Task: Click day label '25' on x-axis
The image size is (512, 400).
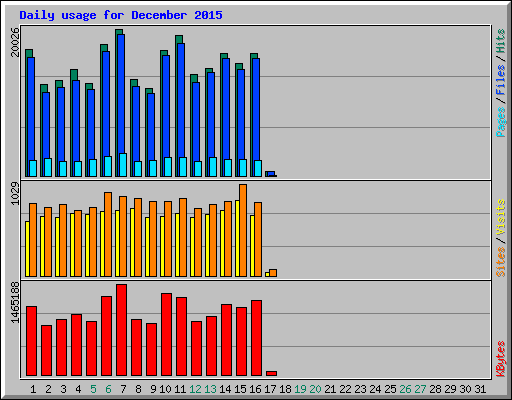Action: coord(390,389)
